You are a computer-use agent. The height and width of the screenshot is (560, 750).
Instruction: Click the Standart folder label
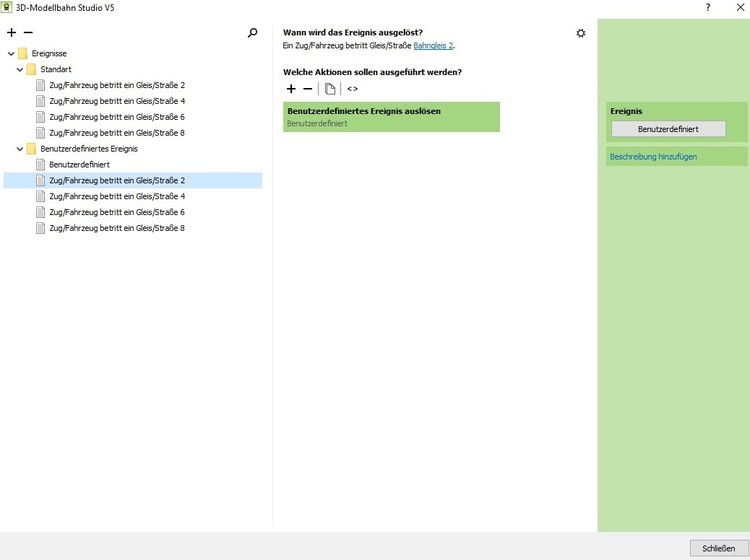55,69
